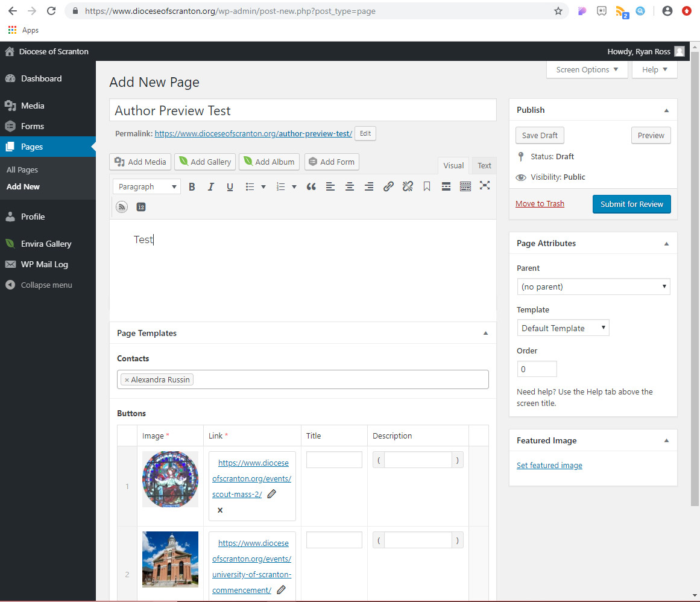Screen dimensions: 700x602
Task: Click pencil icon to edit scout-mass link
Action: click(272, 494)
